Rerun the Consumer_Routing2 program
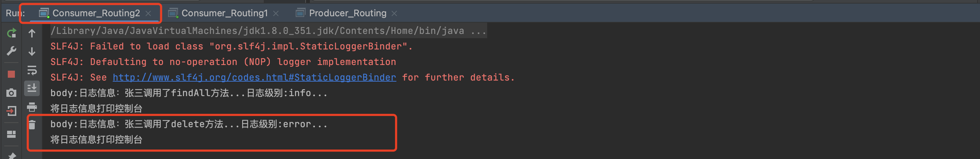Image resolution: width=980 pixels, height=159 pixels. (x=11, y=34)
